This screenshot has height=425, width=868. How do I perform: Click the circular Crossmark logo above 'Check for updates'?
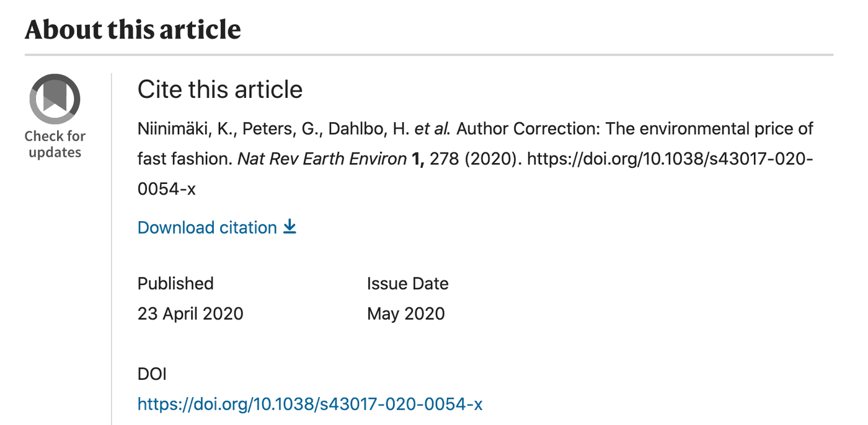click(x=55, y=98)
